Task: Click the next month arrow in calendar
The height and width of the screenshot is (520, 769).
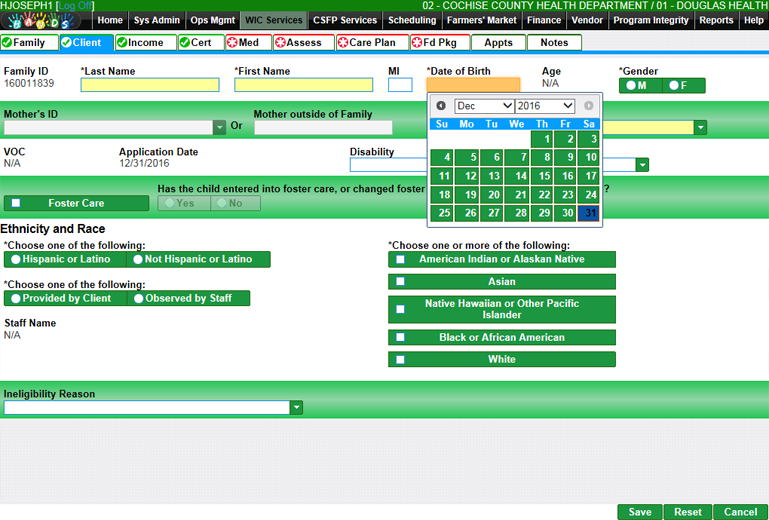Action: click(589, 106)
